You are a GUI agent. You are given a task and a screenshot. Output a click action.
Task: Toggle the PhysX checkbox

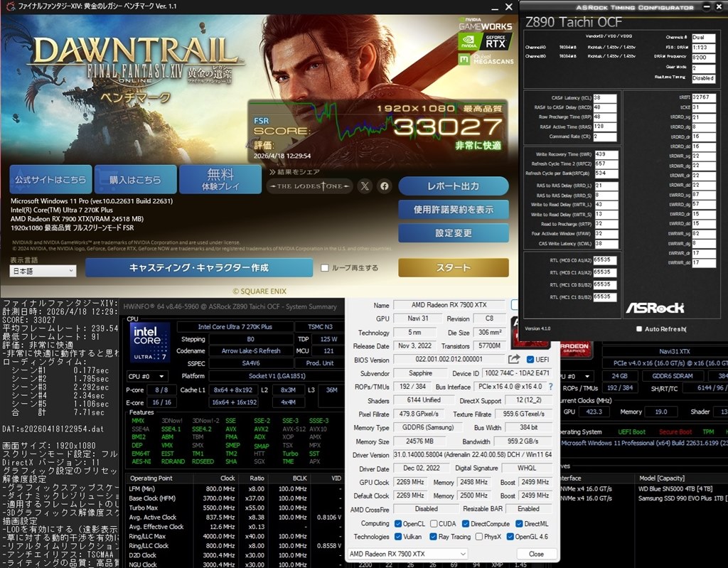(478, 537)
